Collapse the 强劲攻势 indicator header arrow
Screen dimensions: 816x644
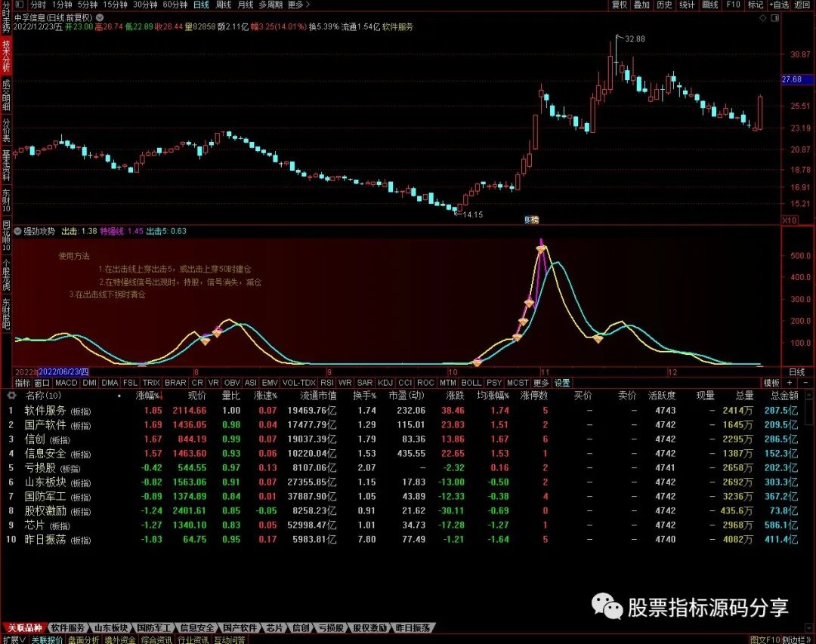(x=17, y=231)
